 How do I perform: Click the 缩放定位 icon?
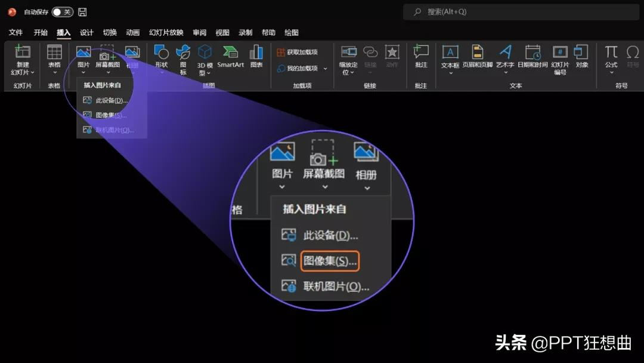348,52
